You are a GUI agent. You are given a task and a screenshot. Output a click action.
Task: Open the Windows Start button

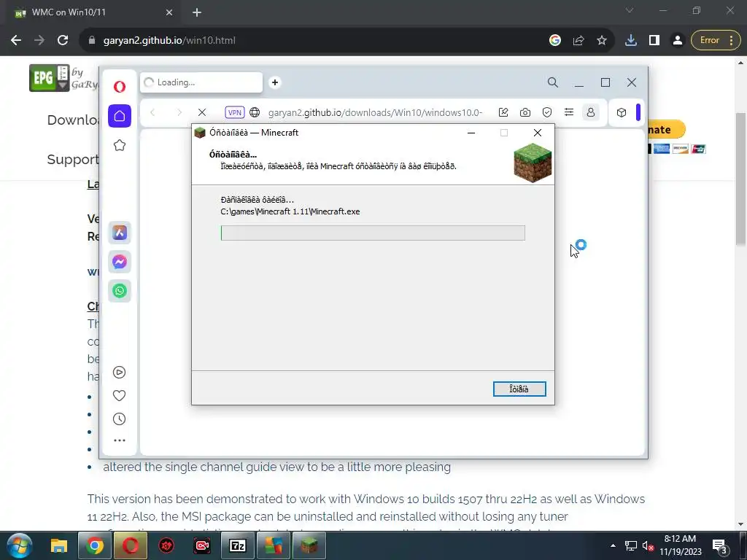19,545
